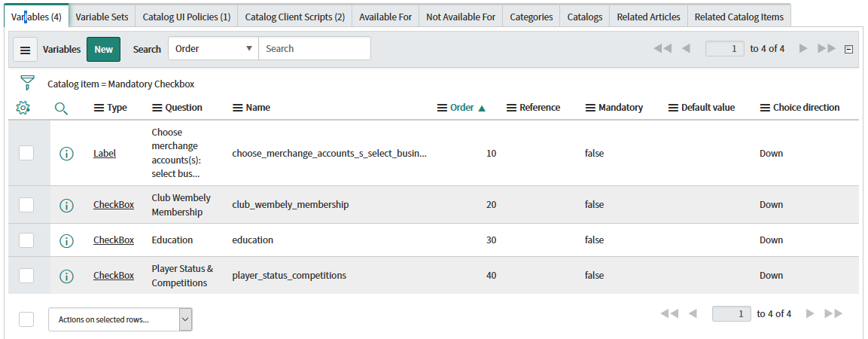Tick the Education row checkbox
The image size is (868, 339).
pyautogui.click(x=26, y=240)
